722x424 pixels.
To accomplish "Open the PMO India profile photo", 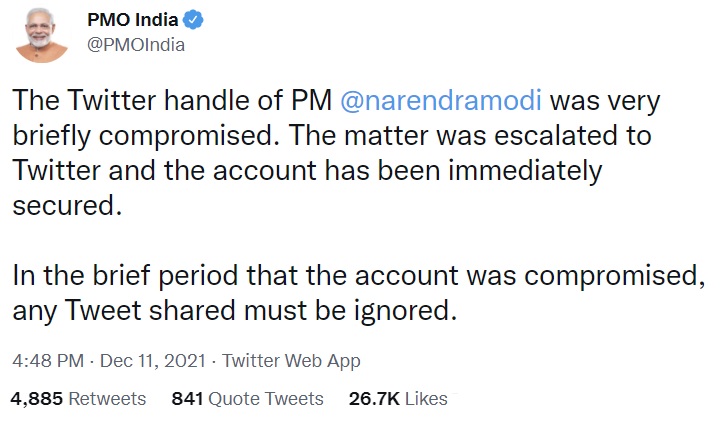I will pyautogui.click(x=41, y=32).
